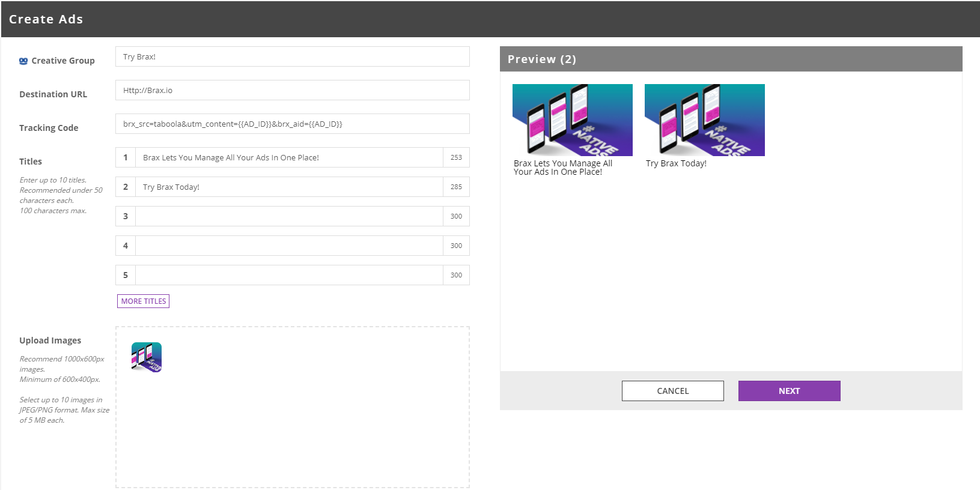
Task: Click the Upload Images label
Action: point(50,340)
